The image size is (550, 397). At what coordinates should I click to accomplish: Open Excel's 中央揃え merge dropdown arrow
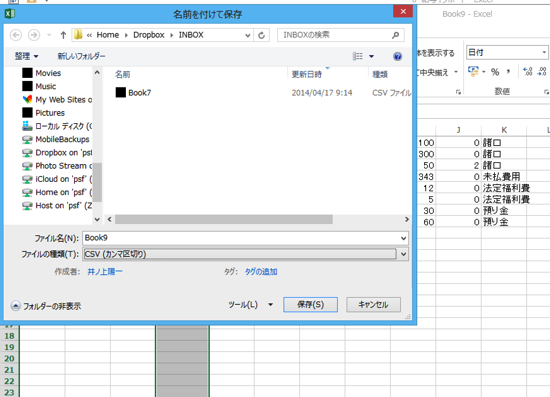[x=456, y=72]
